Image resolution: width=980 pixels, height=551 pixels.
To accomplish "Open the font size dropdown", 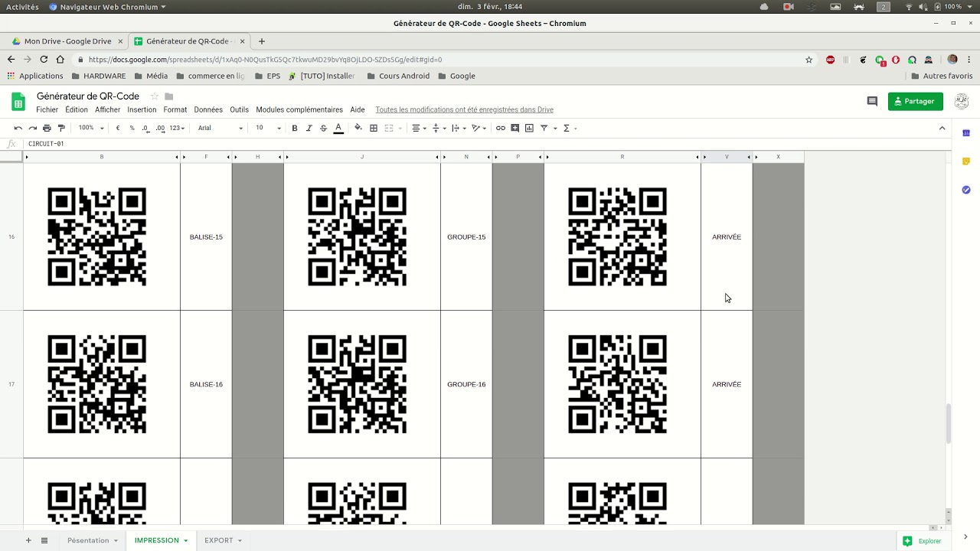I will click(x=268, y=128).
